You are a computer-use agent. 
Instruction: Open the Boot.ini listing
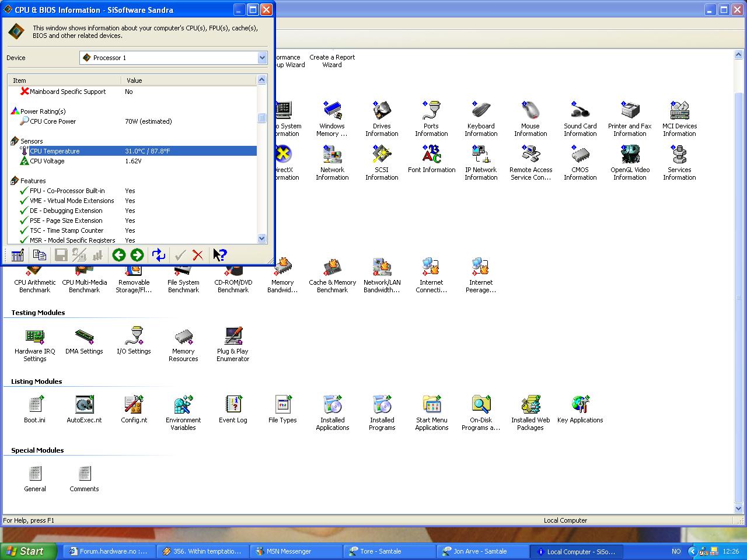pyautogui.click(x=35, y=409)
